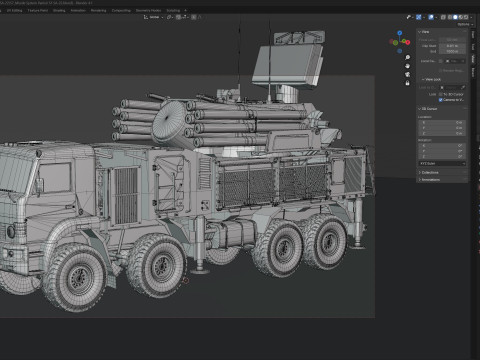Click the red X axis on the gizmo
The height and width of the screenshot is (360, 480).
pyautogui.click(x=408, y=42)
